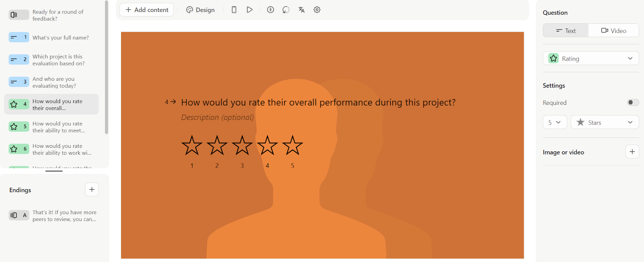Open the Design palette icon
The width and height of the screenshot is (644, 262).
200,9
